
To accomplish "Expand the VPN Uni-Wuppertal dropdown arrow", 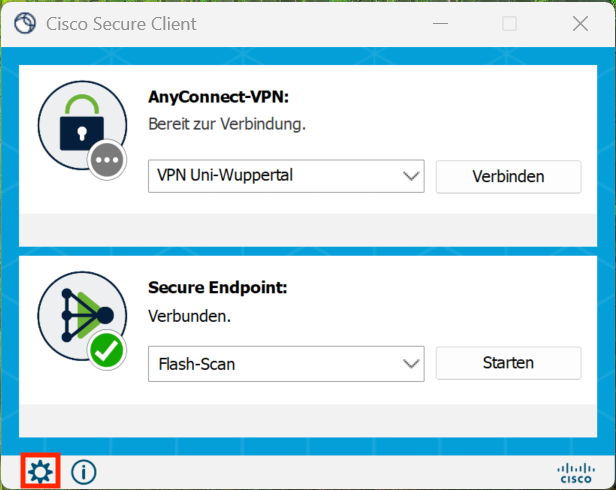I will (411, 177).
